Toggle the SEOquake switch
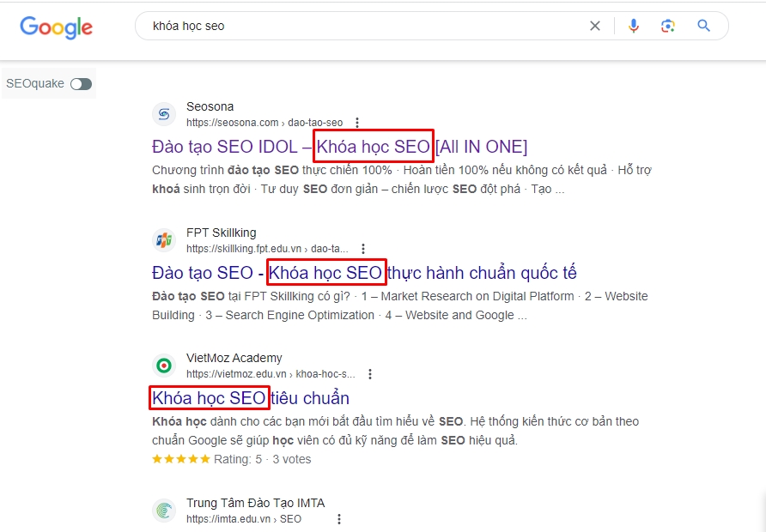The height and width of the screenshot is (532, 766). point(81,84)
